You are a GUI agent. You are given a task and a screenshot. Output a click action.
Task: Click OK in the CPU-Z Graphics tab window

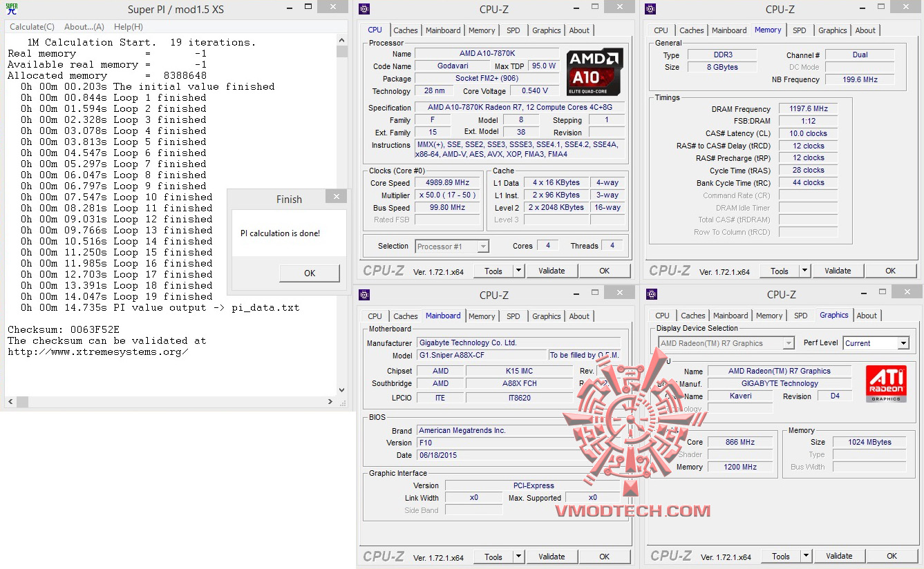tap(892, 556)
